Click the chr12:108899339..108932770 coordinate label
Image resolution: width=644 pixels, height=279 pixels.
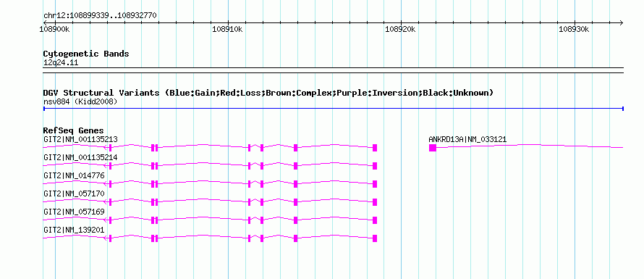point(100,15)
